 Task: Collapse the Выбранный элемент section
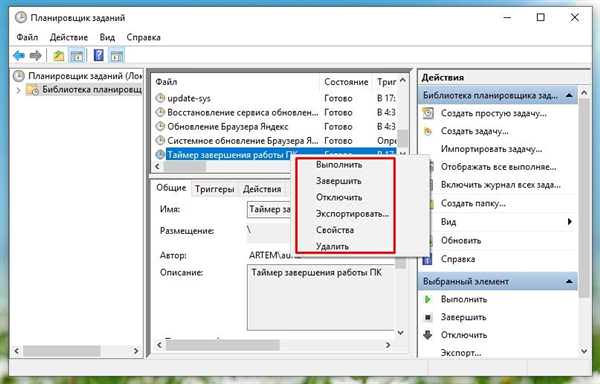click(569, 281)
